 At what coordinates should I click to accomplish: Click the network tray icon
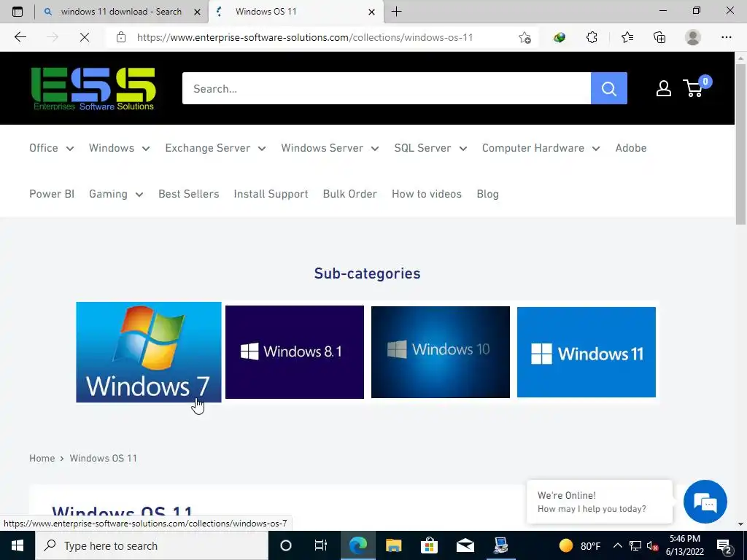click(635, 545)
